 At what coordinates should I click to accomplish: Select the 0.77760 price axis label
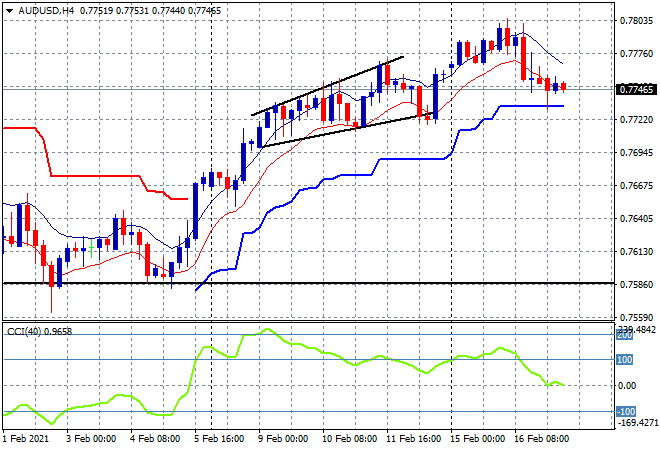tap(636, 54)
